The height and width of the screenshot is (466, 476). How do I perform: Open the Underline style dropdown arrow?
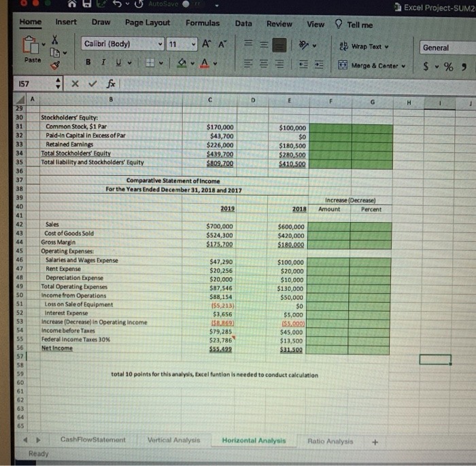[x=130, y=63]
